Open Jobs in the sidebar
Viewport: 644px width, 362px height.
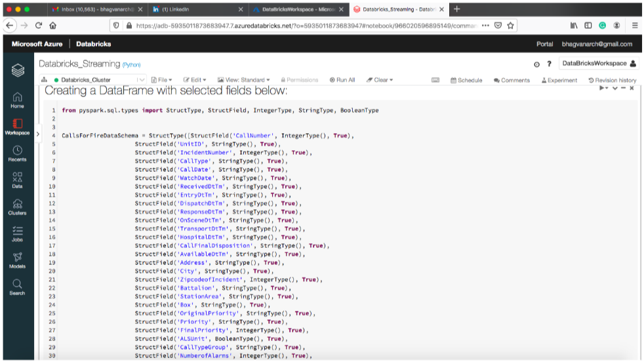click(x=17, y=234)
